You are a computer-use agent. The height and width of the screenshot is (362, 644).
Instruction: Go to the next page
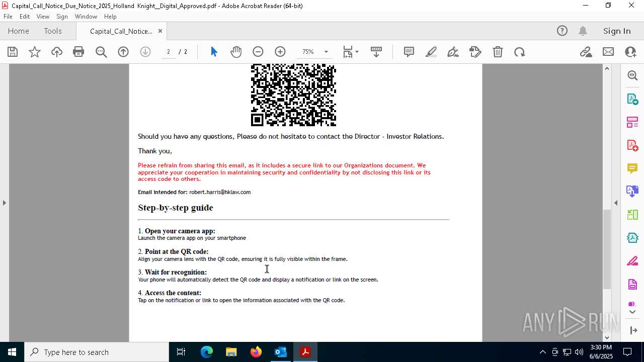click(x=145, y=52)
